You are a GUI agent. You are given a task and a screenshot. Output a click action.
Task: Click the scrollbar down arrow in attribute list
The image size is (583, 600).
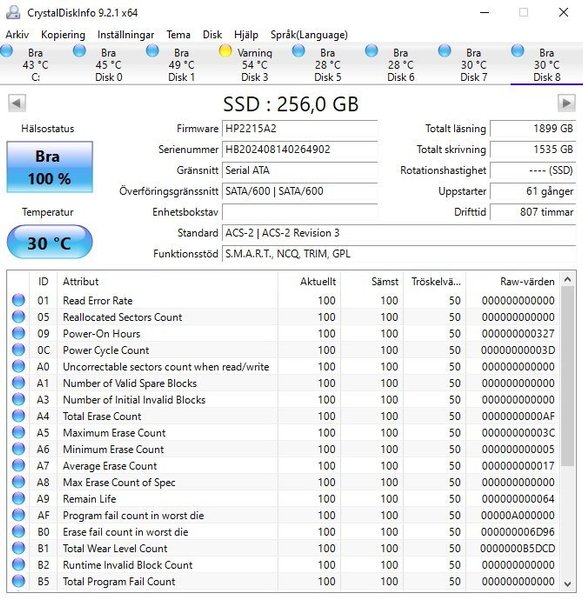coord(568,584)
